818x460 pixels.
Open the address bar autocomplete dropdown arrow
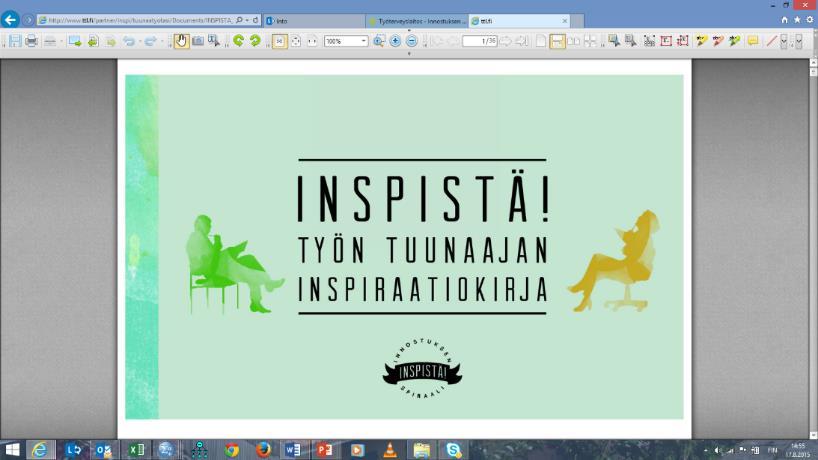(247, 20)
